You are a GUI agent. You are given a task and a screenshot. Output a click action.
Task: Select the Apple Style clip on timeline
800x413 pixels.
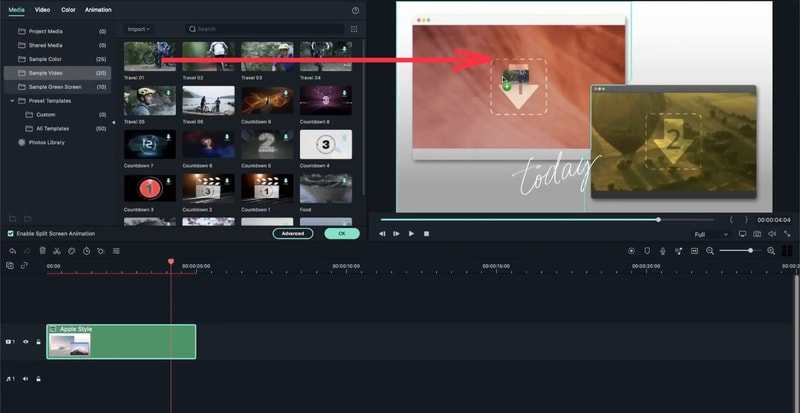(x=121, y=342)
